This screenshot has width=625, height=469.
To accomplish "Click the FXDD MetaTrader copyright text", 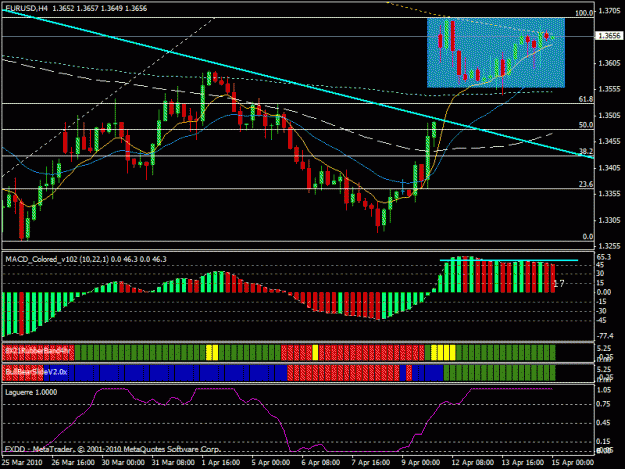I will pyautogui.click(x=112, y=449).
